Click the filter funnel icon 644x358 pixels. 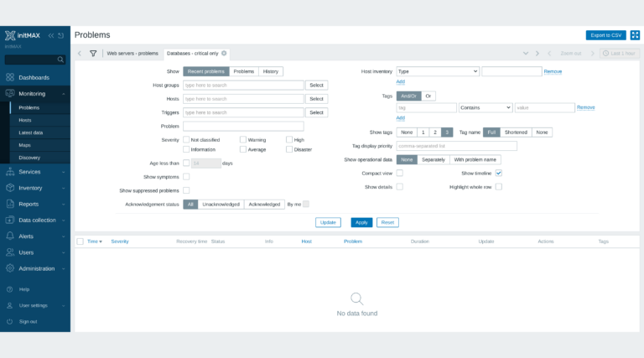93,54
